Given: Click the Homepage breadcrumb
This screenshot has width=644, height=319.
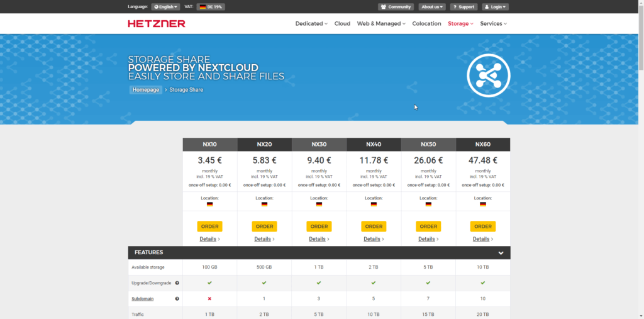Looking at the screenshot, I should click(x=146, y=89).
